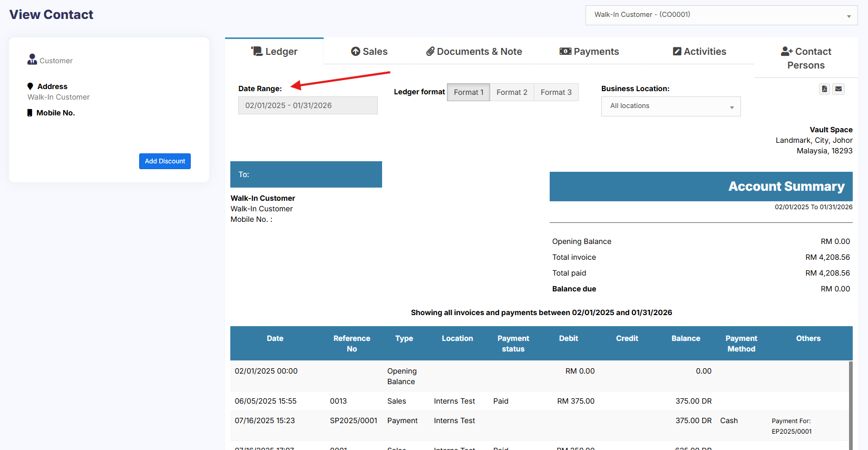The width and height of the screenshot is (868, 450).
Task: Switch ledger to Format 2
Action: [x=512, y=92]
